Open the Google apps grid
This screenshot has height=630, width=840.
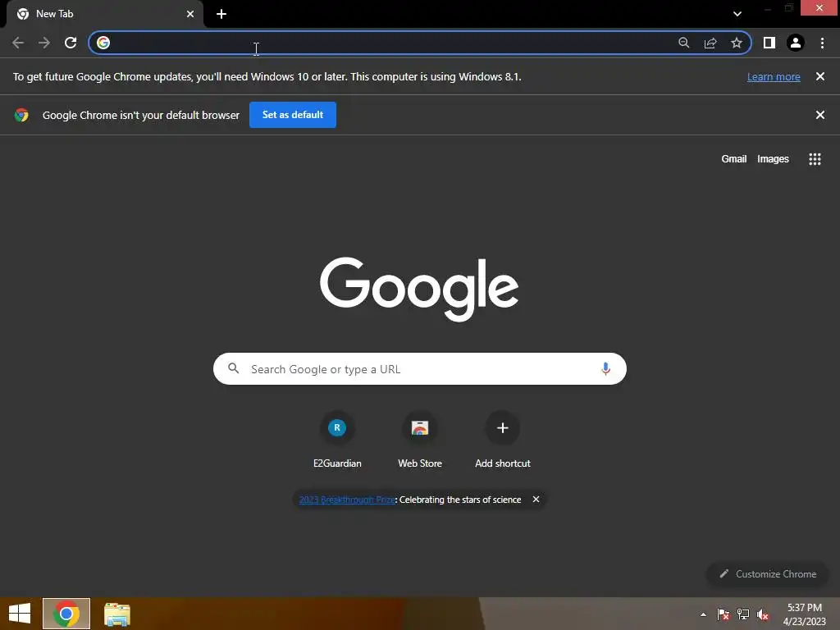[x=815, y=159]
